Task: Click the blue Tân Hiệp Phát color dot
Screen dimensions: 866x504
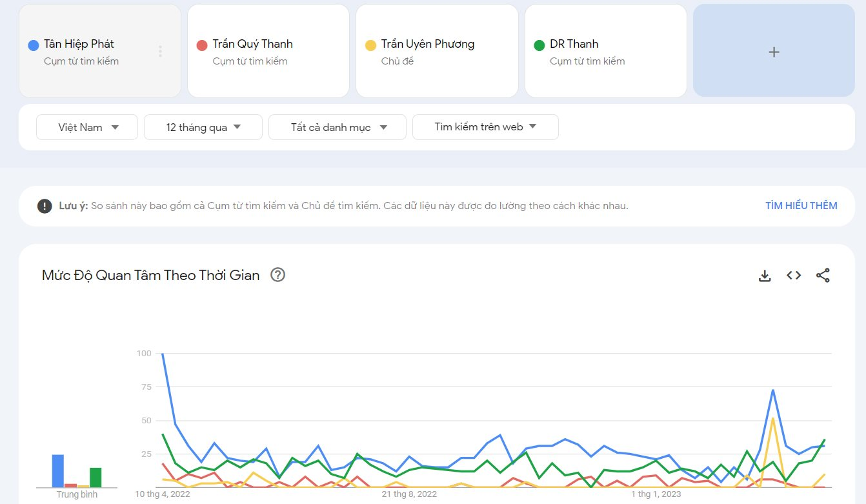Action: (x=34, y=45)
